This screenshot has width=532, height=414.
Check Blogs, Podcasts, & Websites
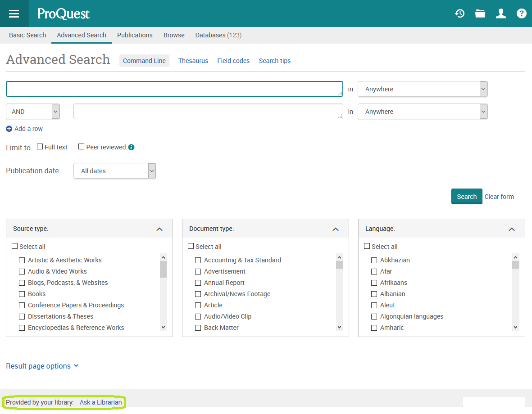tap(22, 283)
